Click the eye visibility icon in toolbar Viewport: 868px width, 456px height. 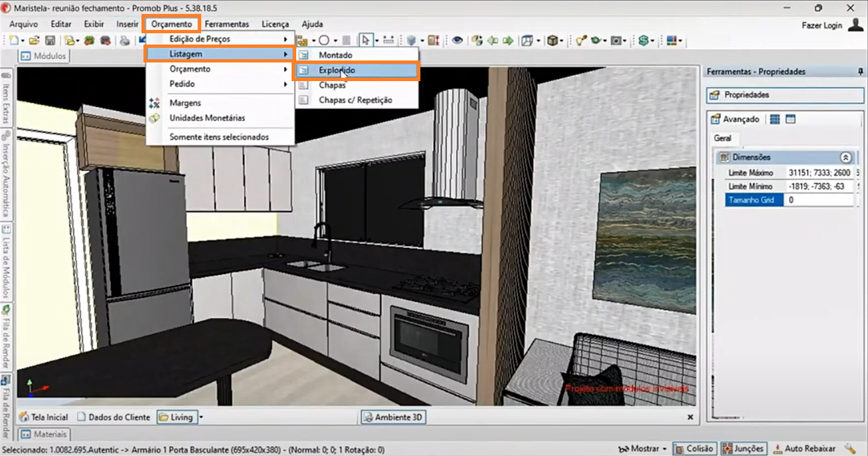tap(457, 41)
